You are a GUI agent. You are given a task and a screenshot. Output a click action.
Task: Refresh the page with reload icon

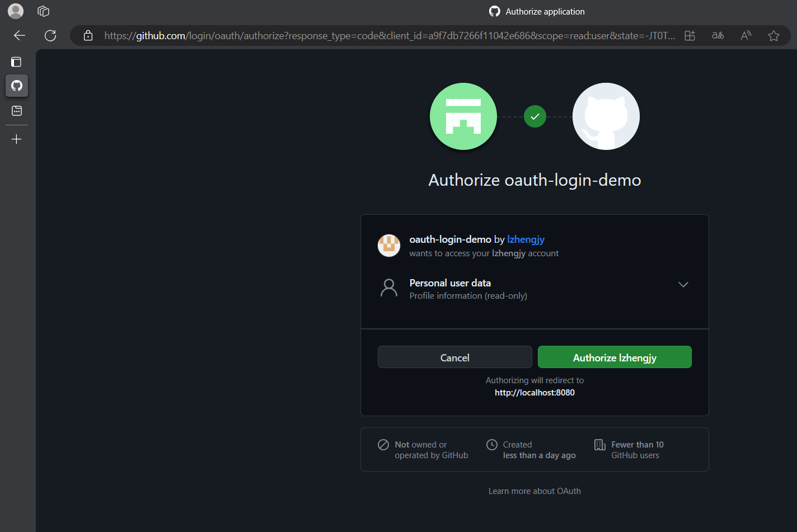[x=50, y=36]
